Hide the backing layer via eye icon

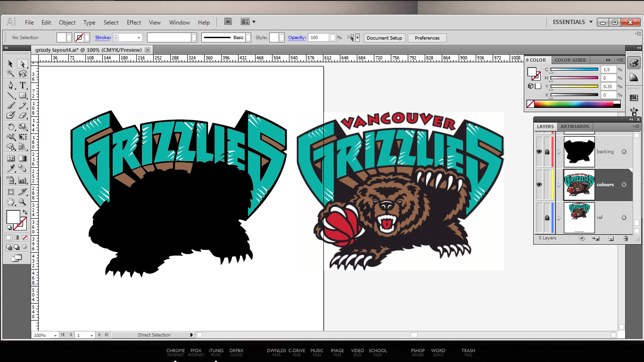tap(539, 152)
